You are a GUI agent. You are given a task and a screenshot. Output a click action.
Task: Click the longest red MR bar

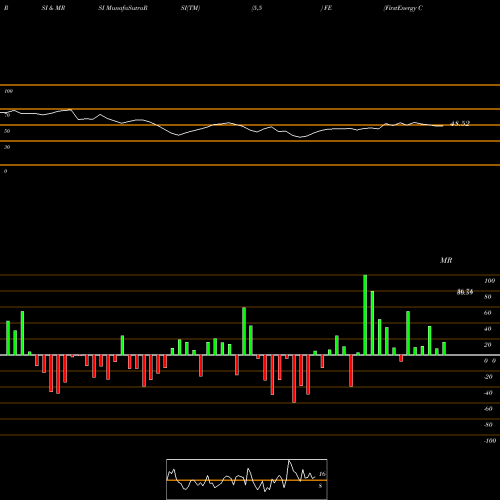(x=294, y=379)
